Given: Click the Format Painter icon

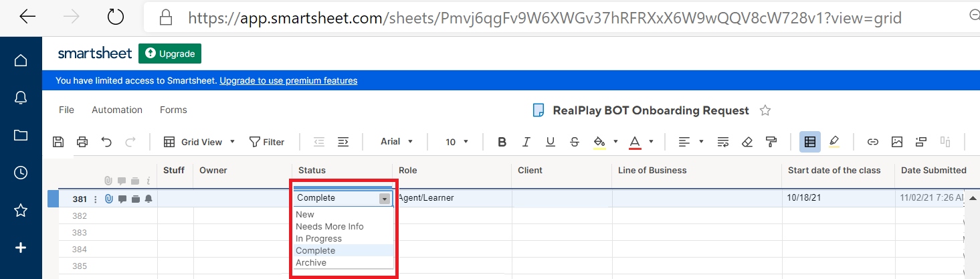Looking at the screenshot, I should coord(771,142).
